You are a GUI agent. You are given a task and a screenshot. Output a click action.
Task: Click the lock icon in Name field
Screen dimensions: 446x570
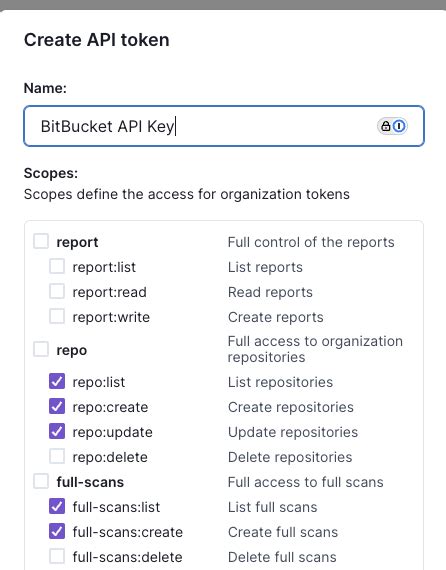coord(385,126)
